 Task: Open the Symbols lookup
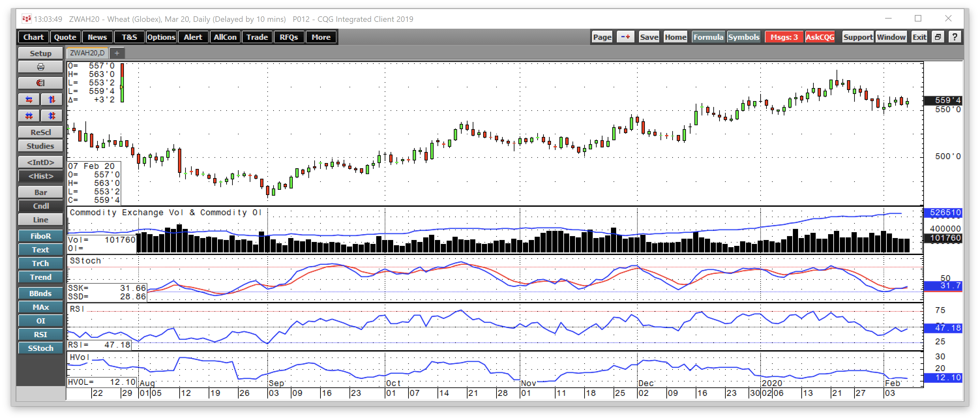tap(744, 37)
